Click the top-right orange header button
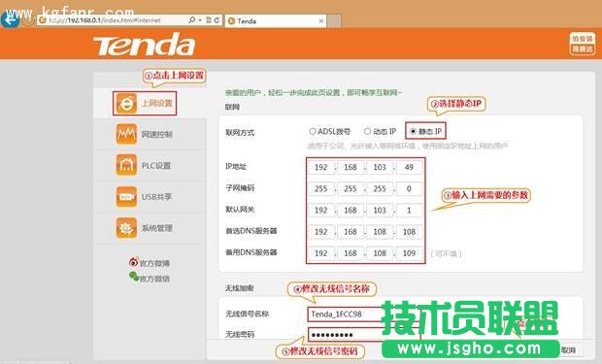The image size is (602, 364). [x=582, y=44]
